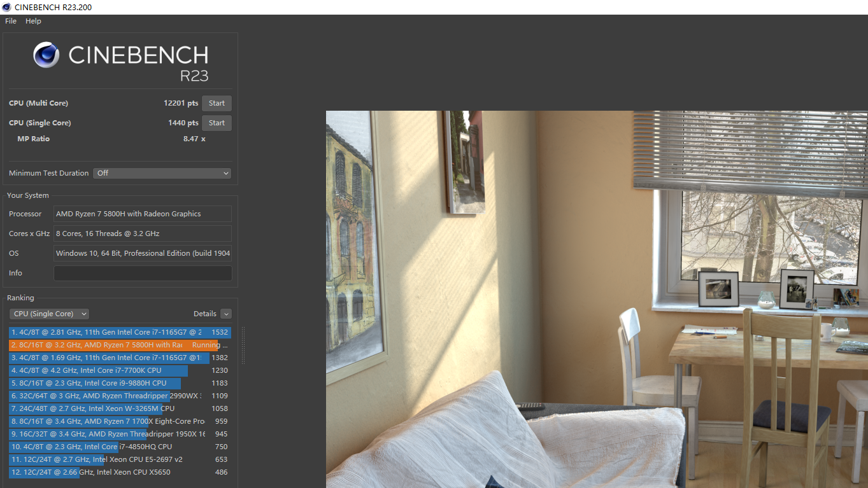This screenshot has height=488, width=868.
Task: Open the Minimum Test Duration dropdown
Action: [x=162, y=173]
